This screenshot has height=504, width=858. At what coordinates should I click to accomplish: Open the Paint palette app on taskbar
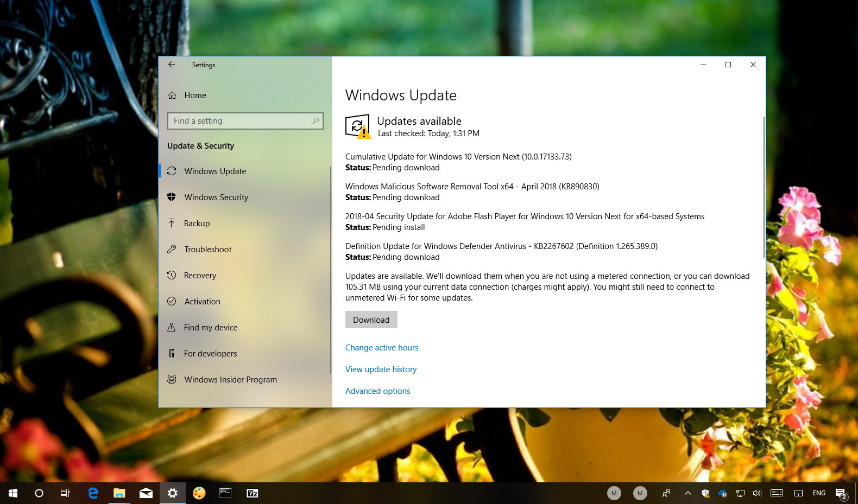(x=199, y=493)
